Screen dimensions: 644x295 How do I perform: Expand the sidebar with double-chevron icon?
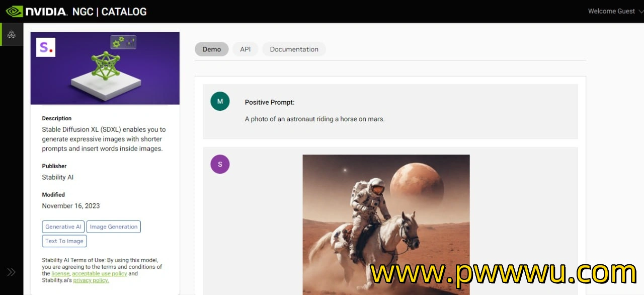click(x=11, y=272)
